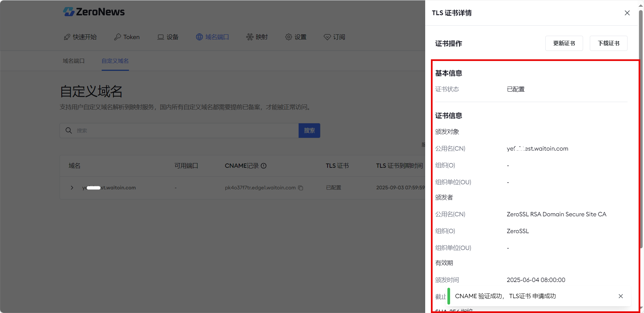The width and height of the screenshot is (644, 313).
Task: Click the 下载证书 button
Action: point(609,43)
